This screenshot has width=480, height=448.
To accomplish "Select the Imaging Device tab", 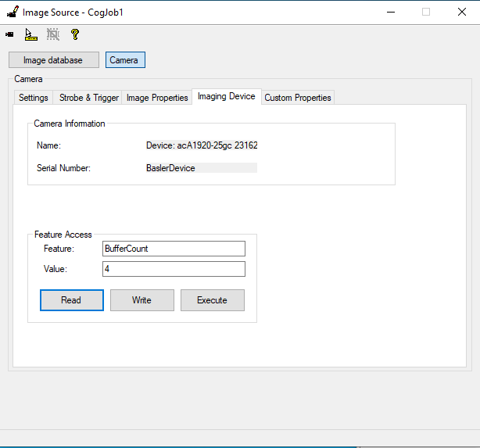I will pos(226,96).
